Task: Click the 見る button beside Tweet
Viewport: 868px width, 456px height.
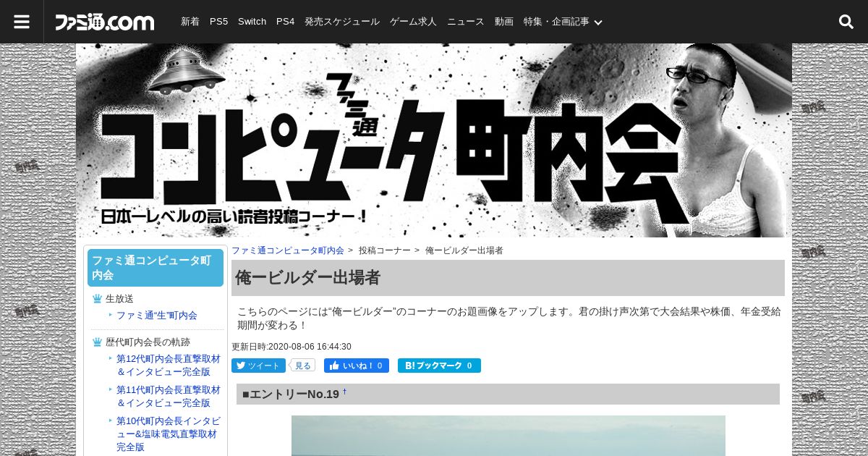Action: [302, 366]
